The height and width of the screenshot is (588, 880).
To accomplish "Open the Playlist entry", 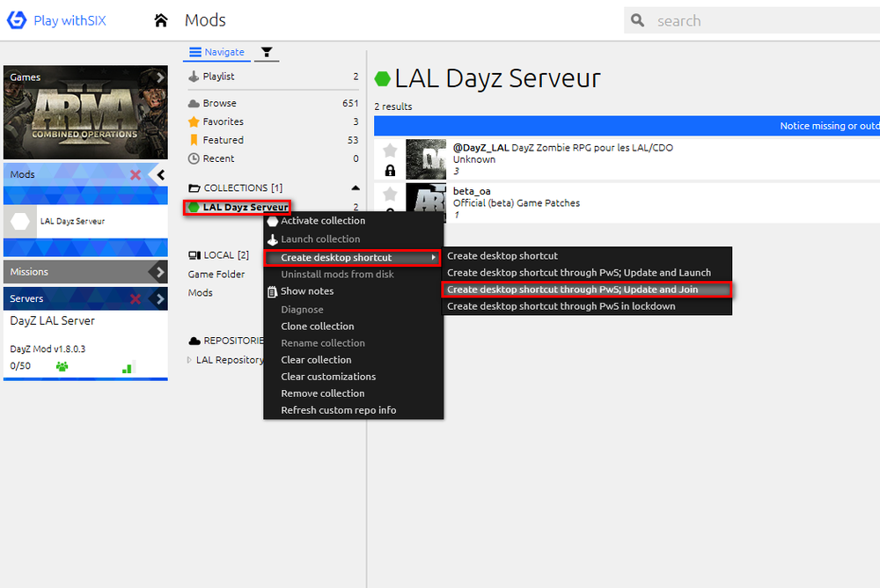I will point(274,77).
